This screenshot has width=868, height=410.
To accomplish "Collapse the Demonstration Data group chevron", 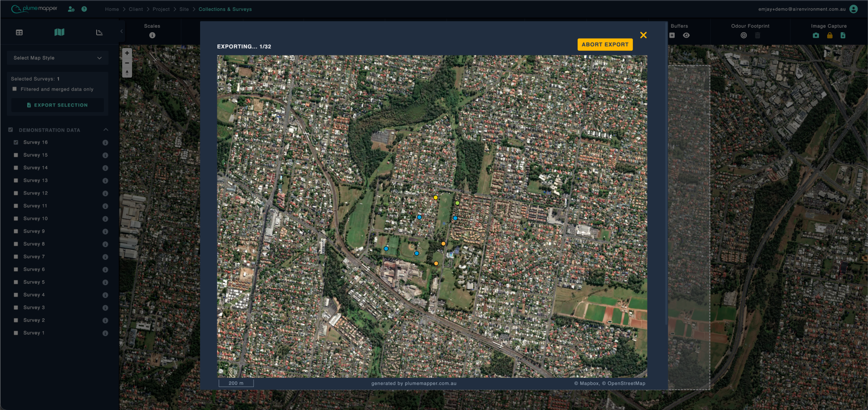I will tap(106, 130).
